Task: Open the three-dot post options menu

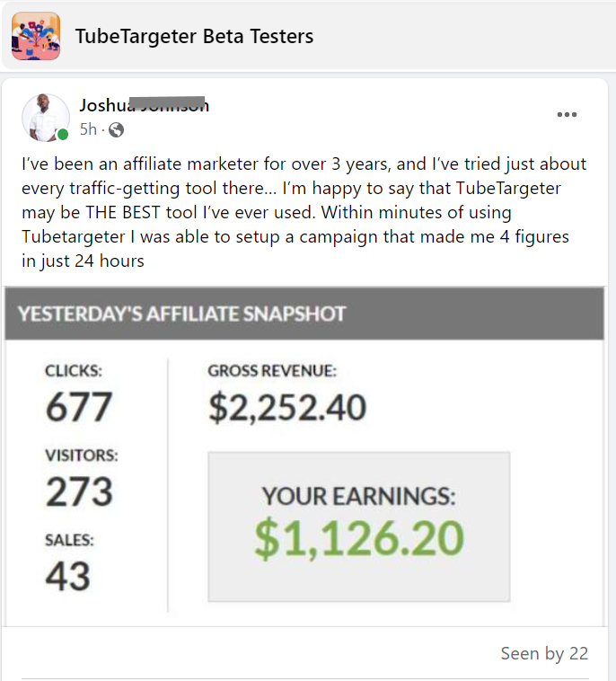Action: point(567,115)
